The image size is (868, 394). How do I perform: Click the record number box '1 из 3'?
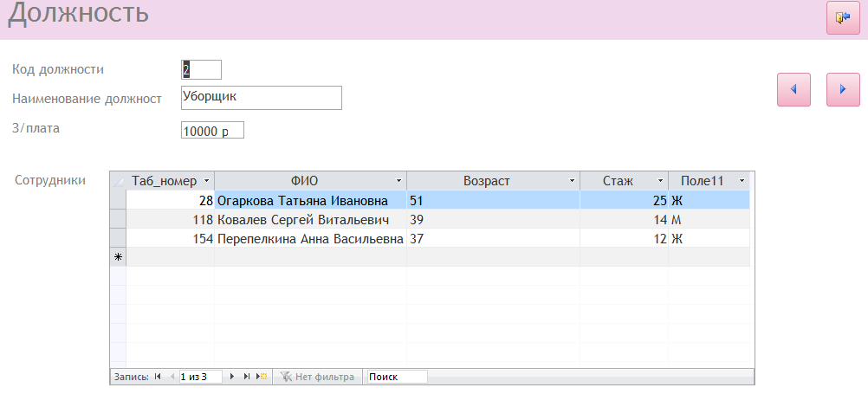coord(200,377)
